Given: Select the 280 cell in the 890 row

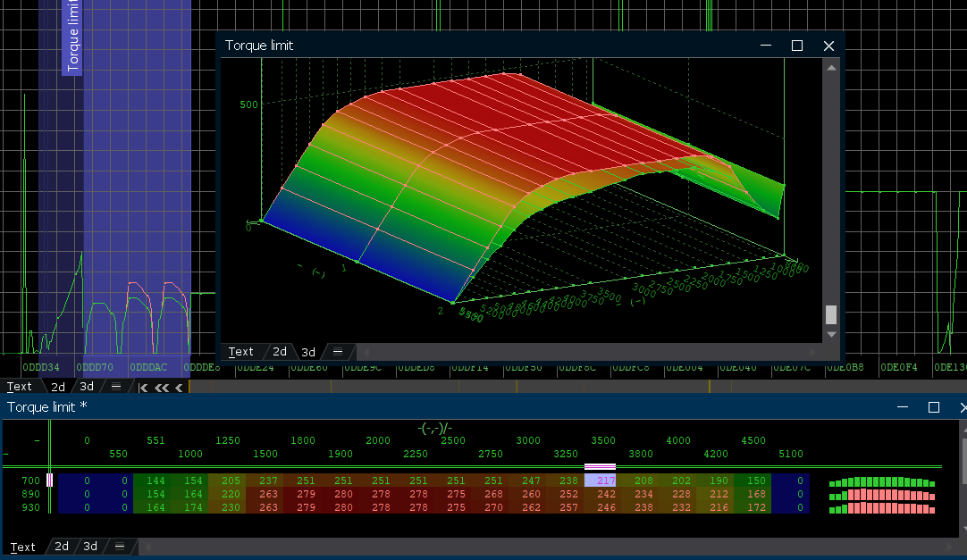Looking at the screenshot, I should (343, 495).
